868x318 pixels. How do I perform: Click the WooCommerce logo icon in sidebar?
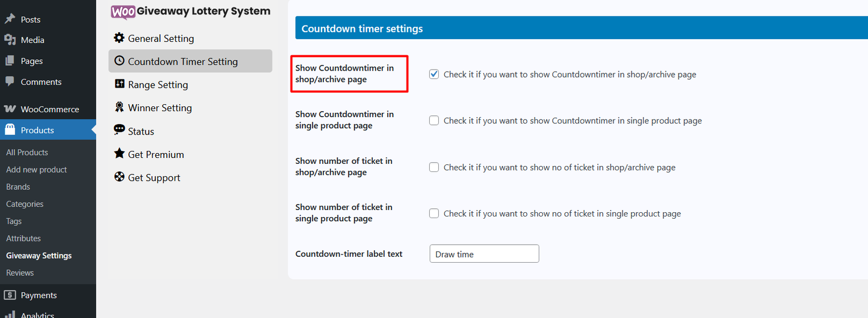(x=10, y=109)
